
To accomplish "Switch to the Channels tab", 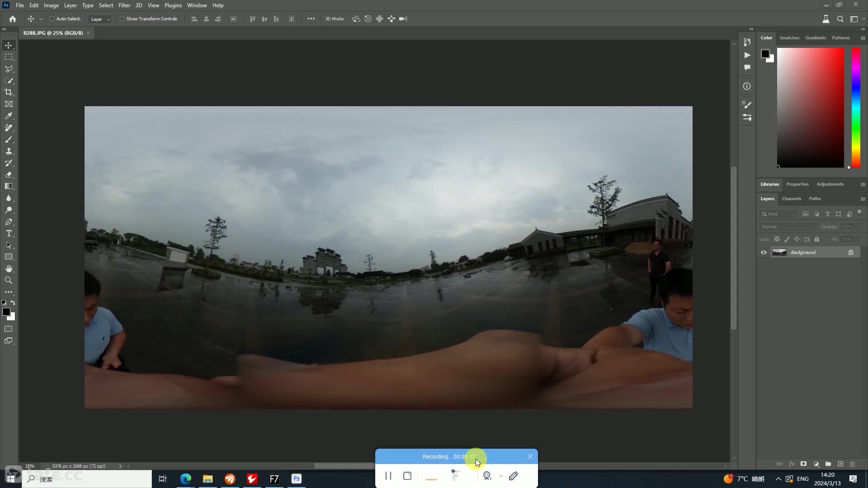I will [x=792, y=199].
